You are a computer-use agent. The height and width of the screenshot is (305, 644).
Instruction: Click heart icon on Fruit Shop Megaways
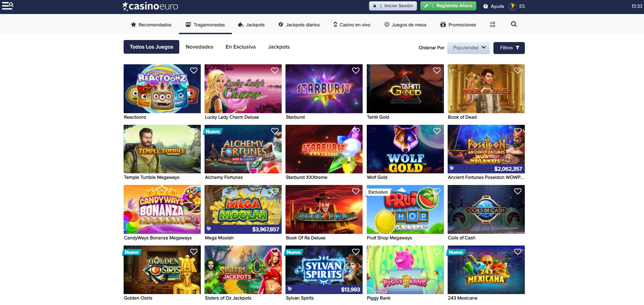437,191
